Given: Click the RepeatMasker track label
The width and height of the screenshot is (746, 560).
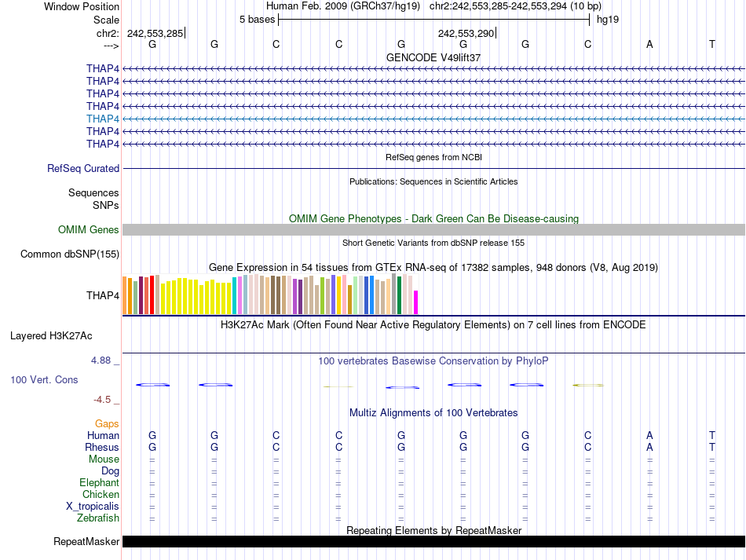Looking at the screenshot, I should click(x=86, y=542).
